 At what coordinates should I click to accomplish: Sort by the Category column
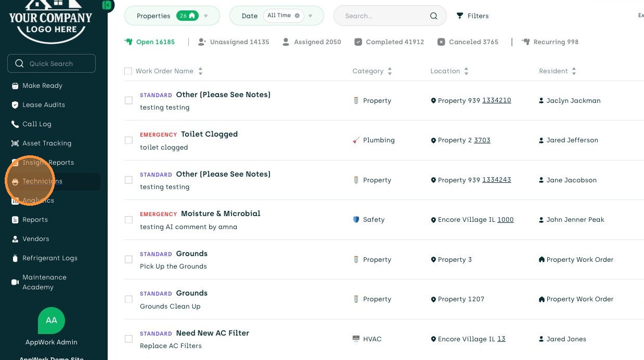pyautogui.click(x=390, y=71)
